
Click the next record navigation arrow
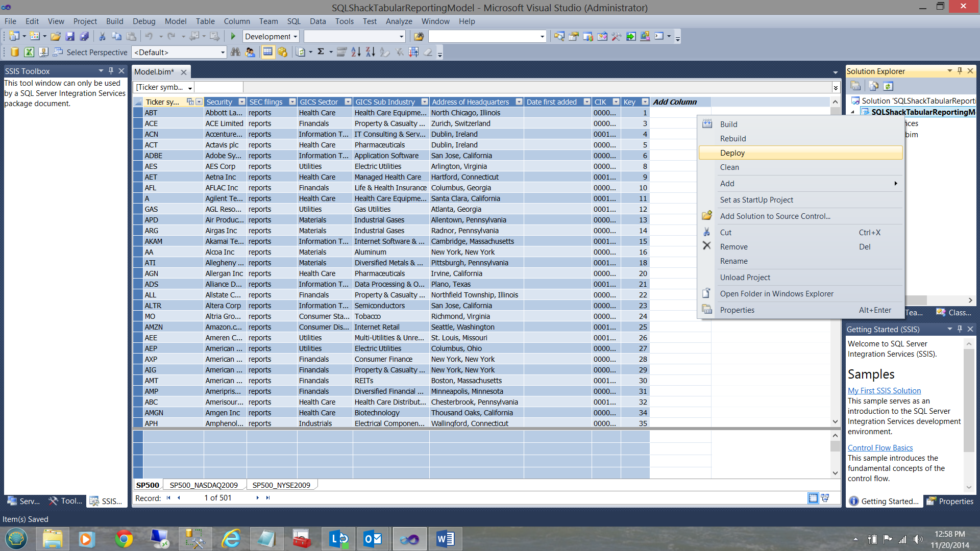[257, 498]
